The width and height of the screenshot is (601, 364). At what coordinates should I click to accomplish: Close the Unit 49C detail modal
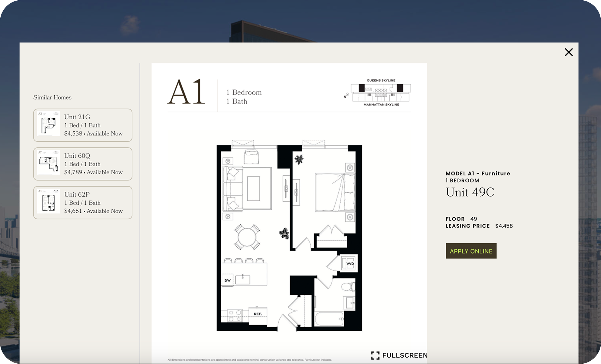(569, 52)
